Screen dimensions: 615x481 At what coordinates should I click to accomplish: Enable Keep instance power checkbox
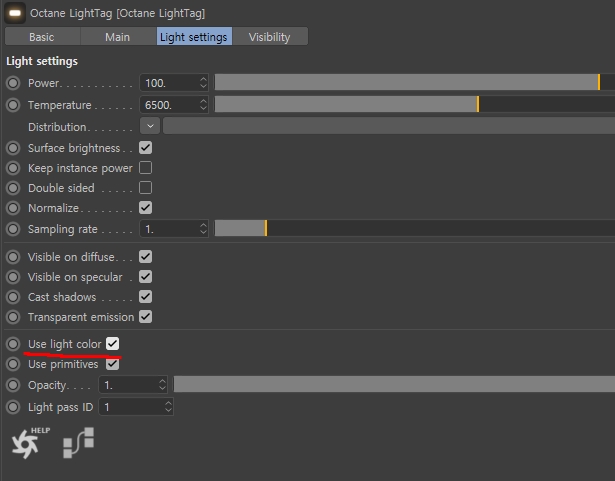coord(146,168)
